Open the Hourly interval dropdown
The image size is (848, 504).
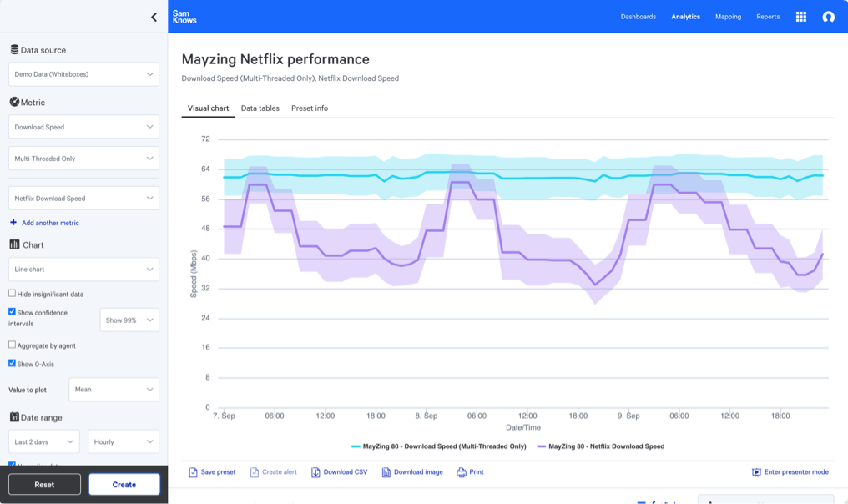click(x=124, y=441)
